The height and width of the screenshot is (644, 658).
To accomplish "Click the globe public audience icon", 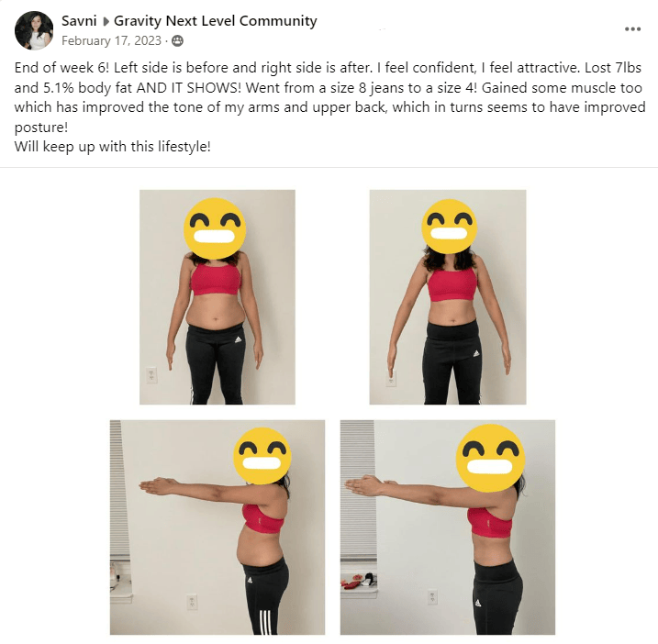I will (177, 40).
